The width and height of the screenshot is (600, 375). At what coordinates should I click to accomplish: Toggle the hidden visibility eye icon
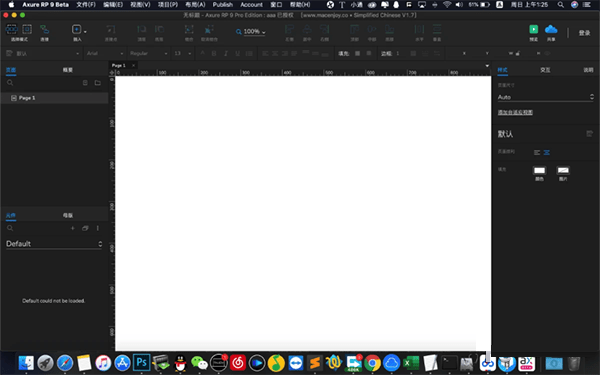click(x=548, y=53)
